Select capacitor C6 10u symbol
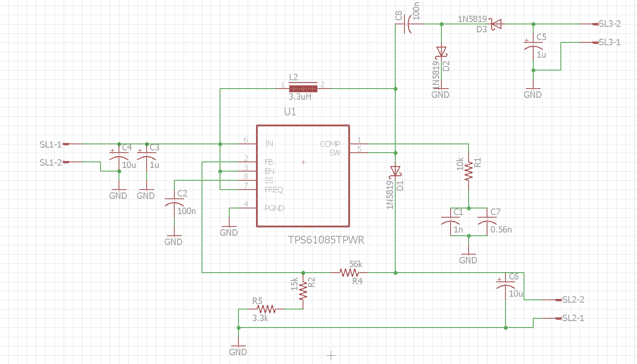This screenshot has height=364, width=637. 506,284
